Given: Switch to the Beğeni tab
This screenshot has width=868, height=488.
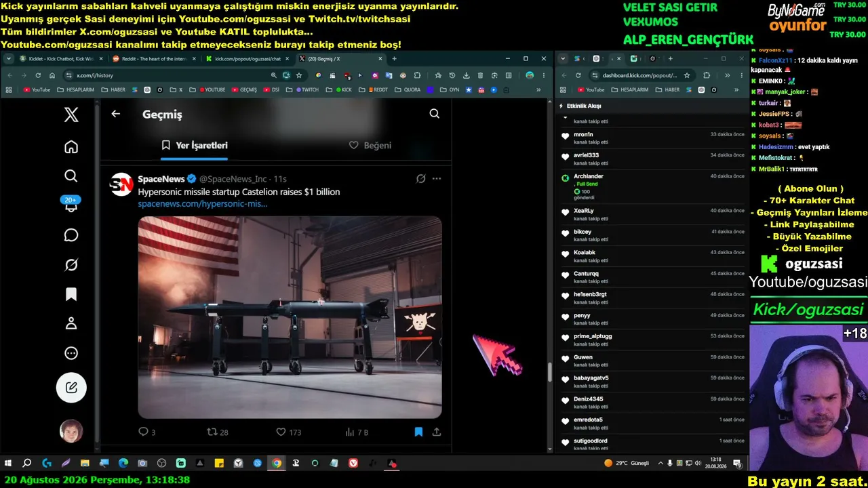Looking at the screenshot, I should click(x=370, y=145).
